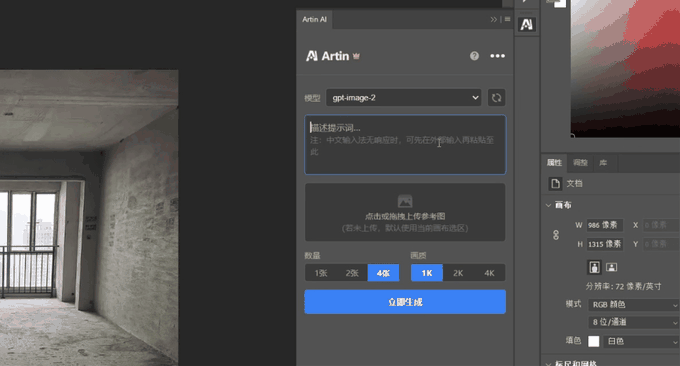Click the fill color white swatch
The image size is (680, 366).
coord(594,341)
